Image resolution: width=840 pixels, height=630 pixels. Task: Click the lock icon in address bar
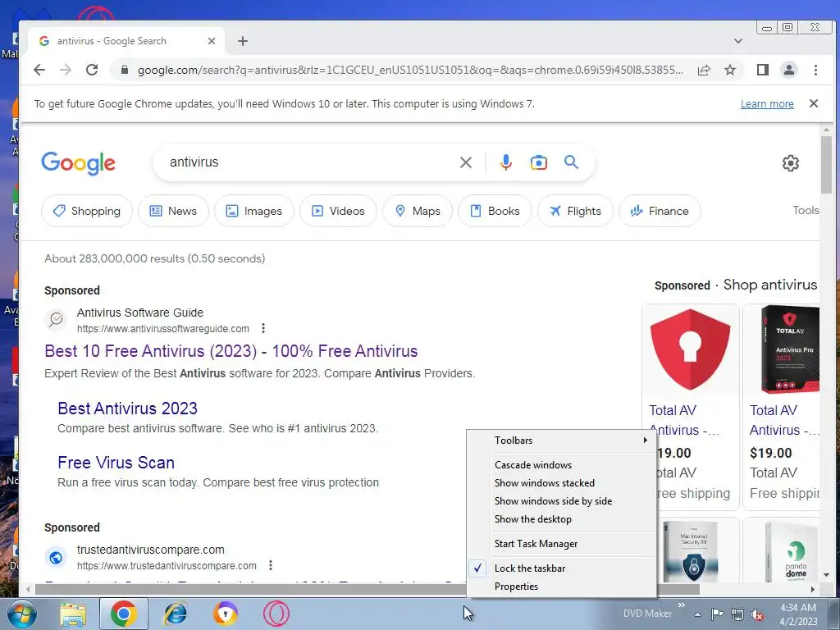(125, 70)
